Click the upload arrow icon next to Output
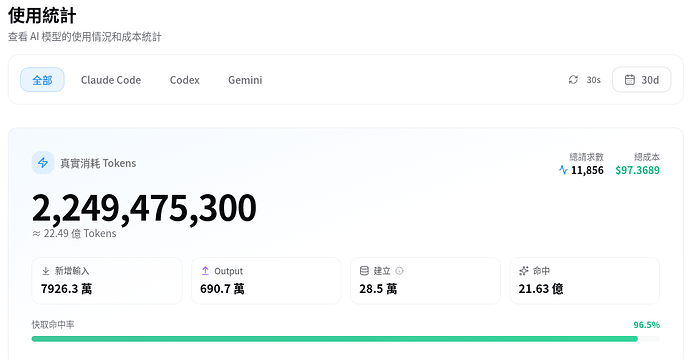 [205, 271]
